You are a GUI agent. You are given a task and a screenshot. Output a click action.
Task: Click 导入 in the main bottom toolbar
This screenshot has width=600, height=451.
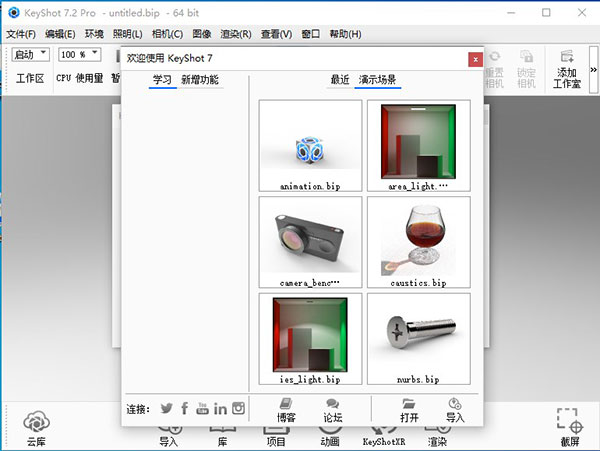pyautogui.click(x=169, y=437)
